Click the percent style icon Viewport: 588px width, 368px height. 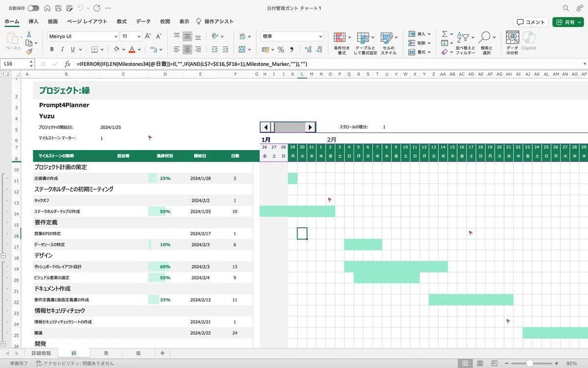(x=281, y=49)
